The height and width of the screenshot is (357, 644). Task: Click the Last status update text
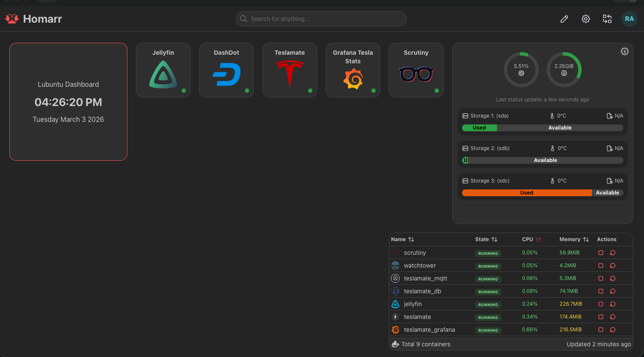[543, 100]
